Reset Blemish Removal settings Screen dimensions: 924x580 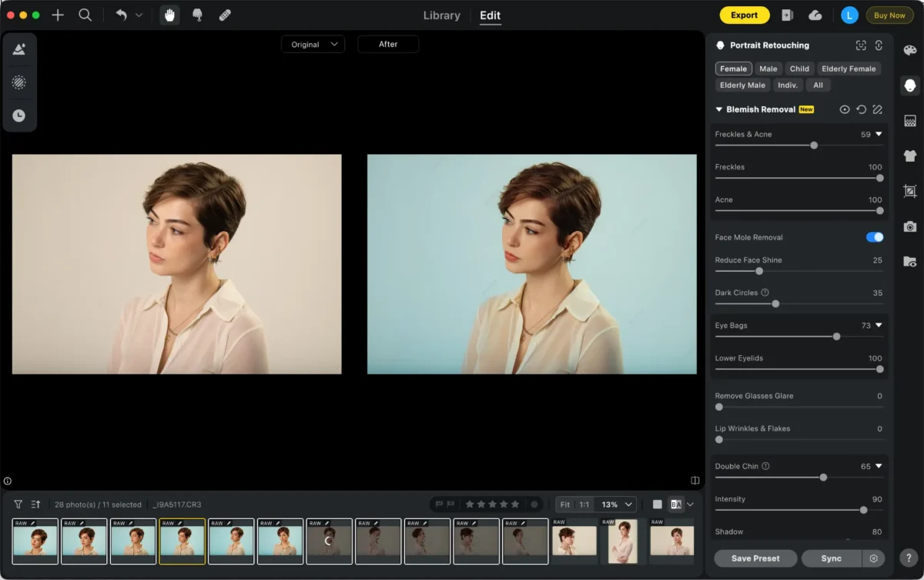tap(861, 109)
